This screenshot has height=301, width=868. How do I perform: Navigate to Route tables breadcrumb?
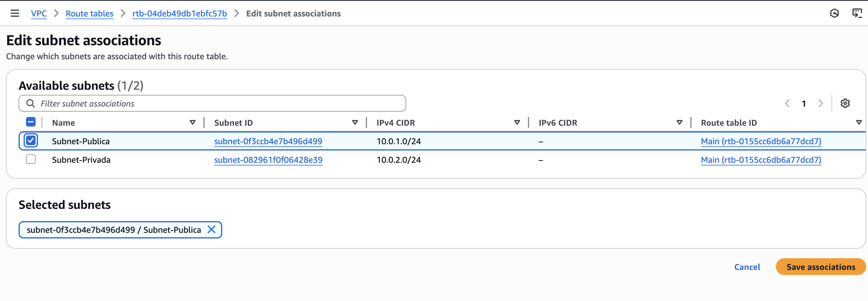click(89, 13)
